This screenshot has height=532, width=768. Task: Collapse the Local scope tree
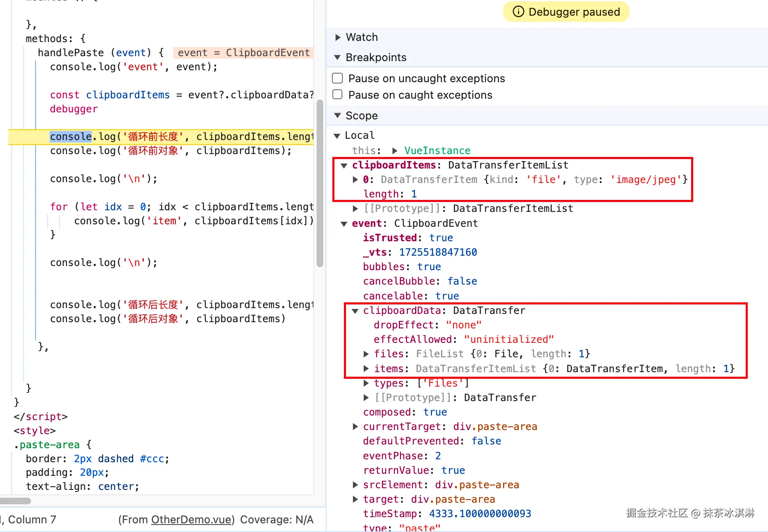point(337,135)
